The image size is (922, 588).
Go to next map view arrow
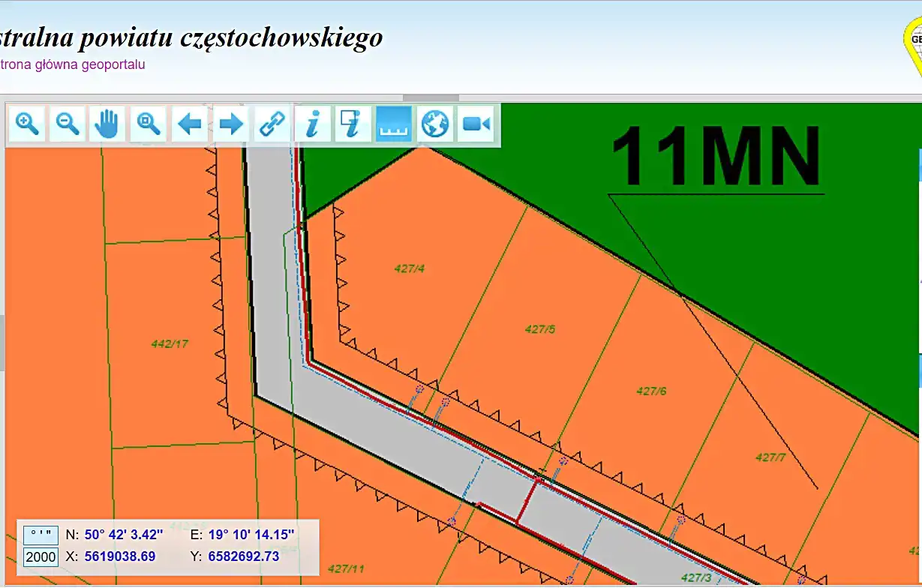click(x=231, y=124)
